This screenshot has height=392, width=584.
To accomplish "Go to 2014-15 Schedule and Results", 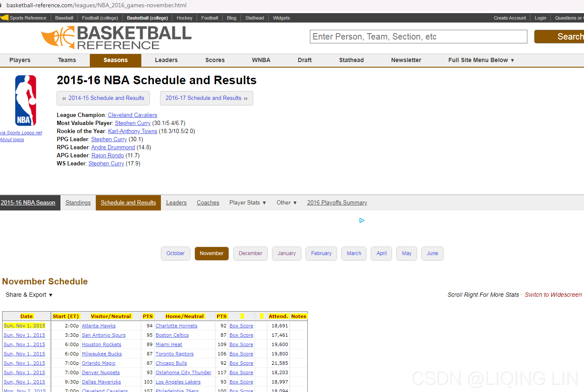I will coord(103,98).
